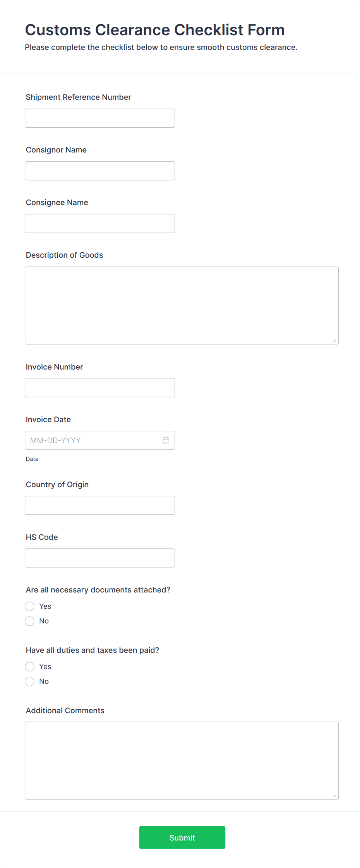This screenshot has width=360, height=868.
Task: Click the Invoice Date field label
Action: point(48,419)
